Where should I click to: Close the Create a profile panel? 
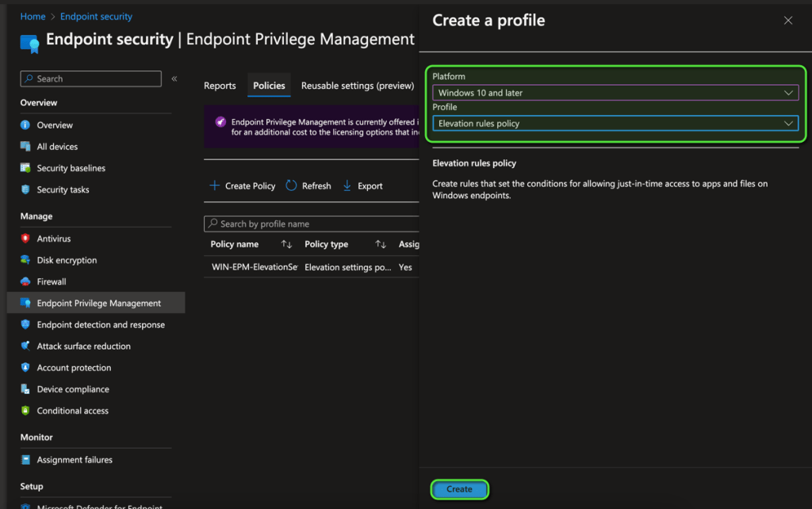pos(788,21)
